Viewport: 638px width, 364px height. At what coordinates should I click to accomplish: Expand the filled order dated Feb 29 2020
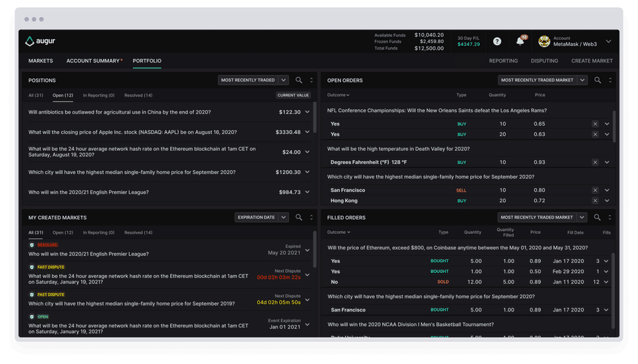[x=606, y=271]
